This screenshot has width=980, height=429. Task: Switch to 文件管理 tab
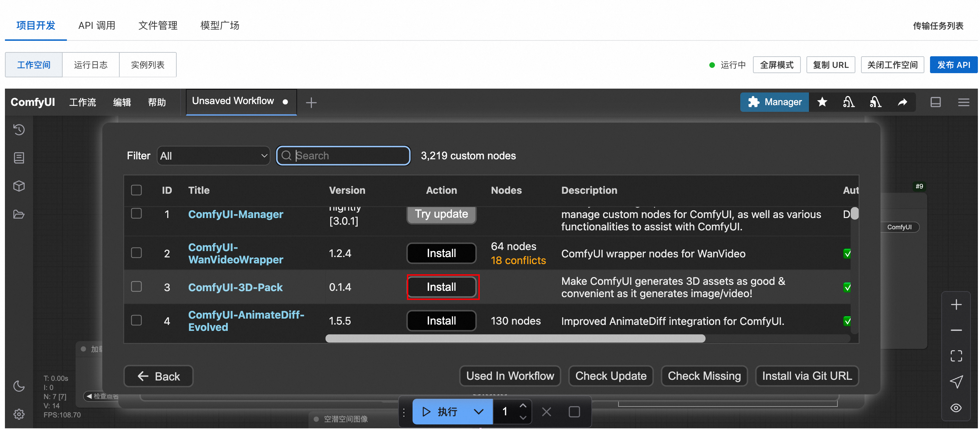pyautogui.click(x=158, y=25)
